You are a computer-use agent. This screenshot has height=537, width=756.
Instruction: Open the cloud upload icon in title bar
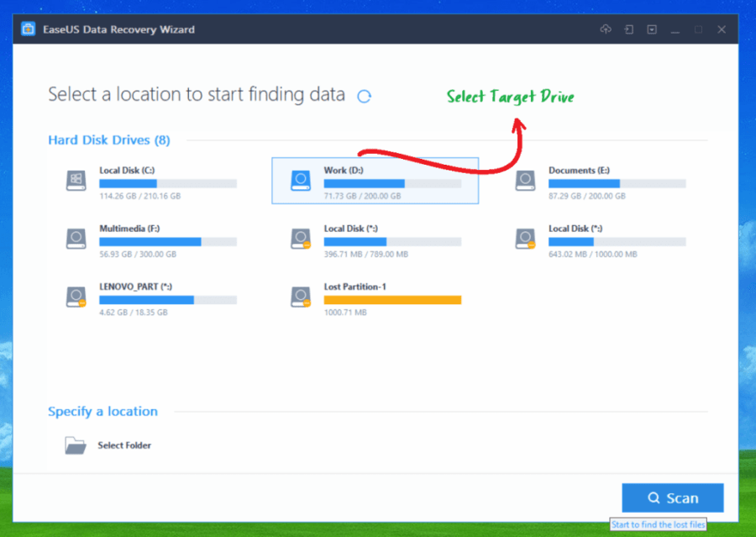(606, 29)
